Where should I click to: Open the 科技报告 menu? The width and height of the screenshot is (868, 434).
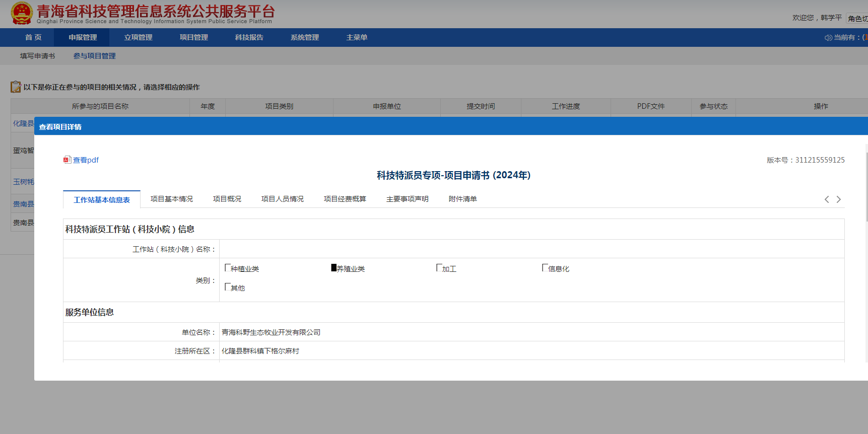pos(249,38)
